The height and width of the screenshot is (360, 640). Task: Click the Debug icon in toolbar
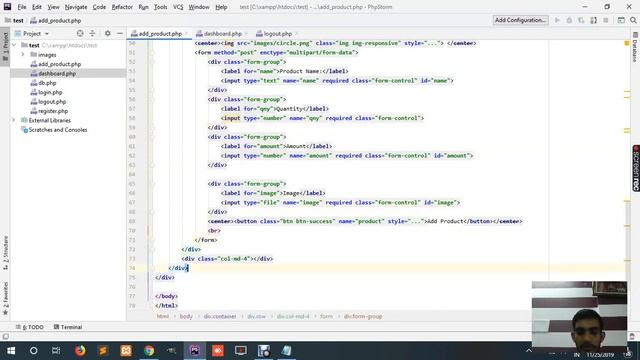tap(569, 20)
